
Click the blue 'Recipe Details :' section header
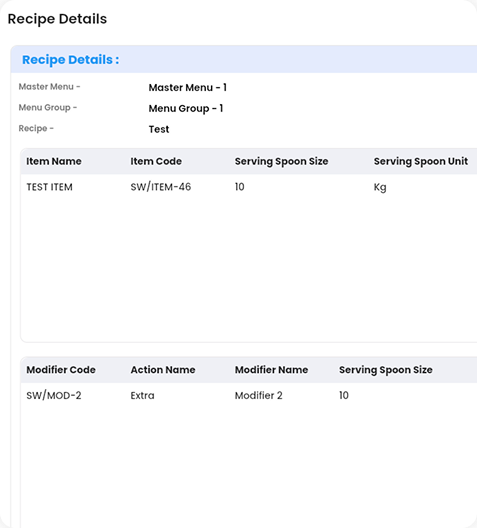pos(71,60)
